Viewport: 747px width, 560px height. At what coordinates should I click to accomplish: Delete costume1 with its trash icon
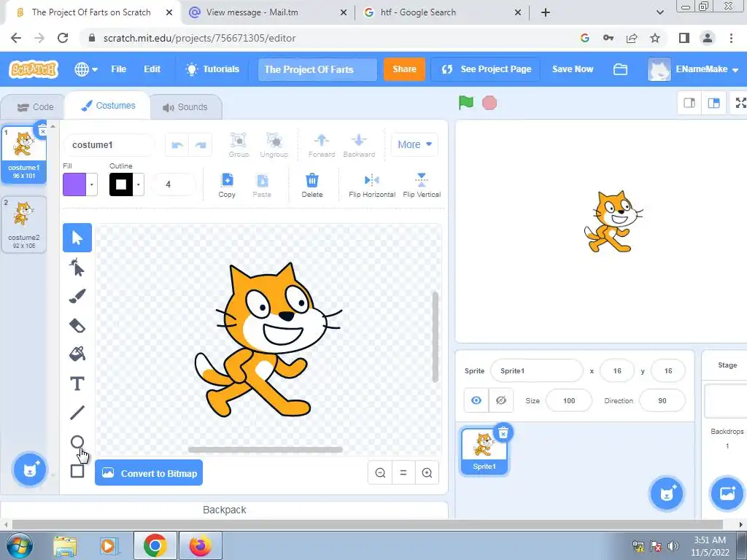coord(42,130)
